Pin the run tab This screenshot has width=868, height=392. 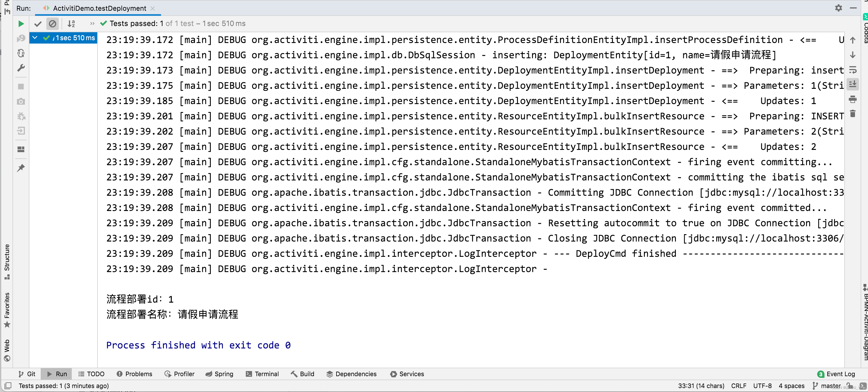(x=21, y=168)
